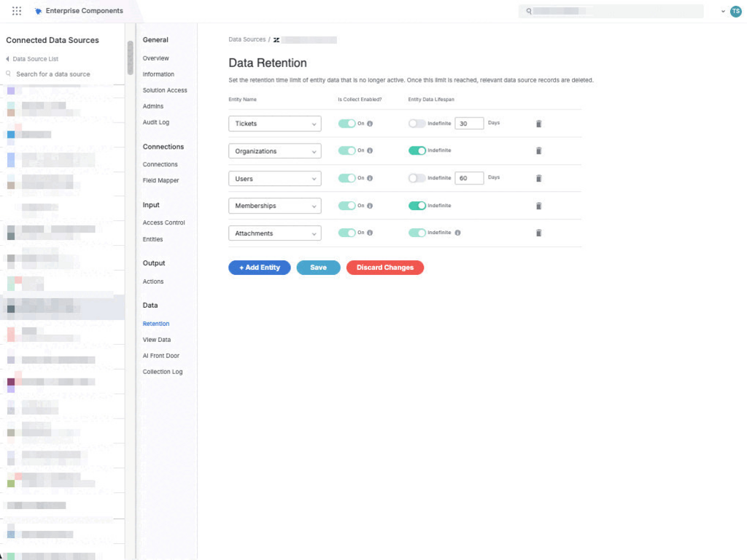This screenshot has height=560, width=747.
Task: Click the Add Entity button
Action: [259, 268]
